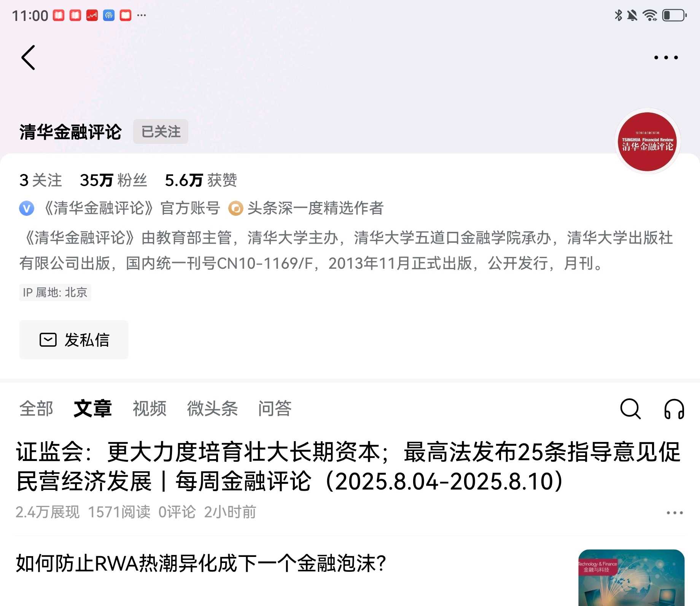Select the 微头条 tab

tap(212, 409)
